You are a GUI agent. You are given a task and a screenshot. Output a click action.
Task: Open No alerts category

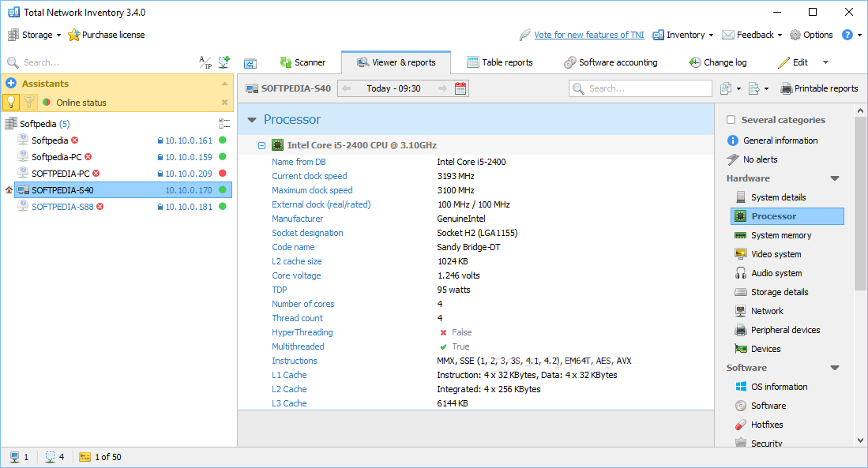click(x=753, y=159)
